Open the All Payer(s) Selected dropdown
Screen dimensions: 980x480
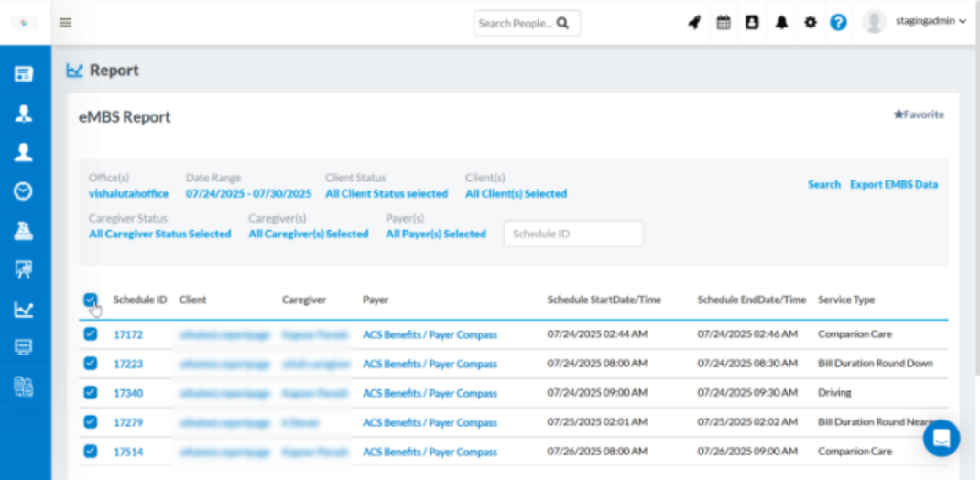click(435, 235)
